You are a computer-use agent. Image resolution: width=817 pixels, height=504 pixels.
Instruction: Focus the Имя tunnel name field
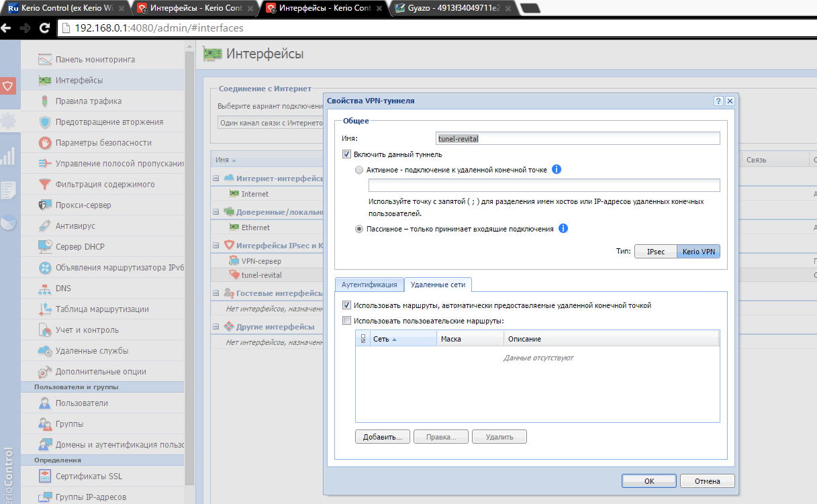[x=578, y=138]
